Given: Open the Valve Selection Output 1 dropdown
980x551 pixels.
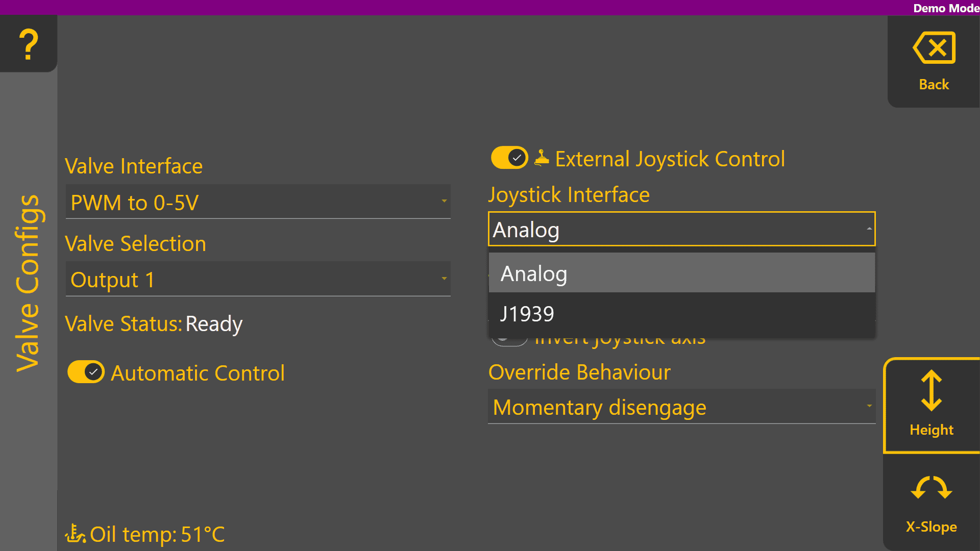Looking at the screenshot, I should click(x=258, y=280).
